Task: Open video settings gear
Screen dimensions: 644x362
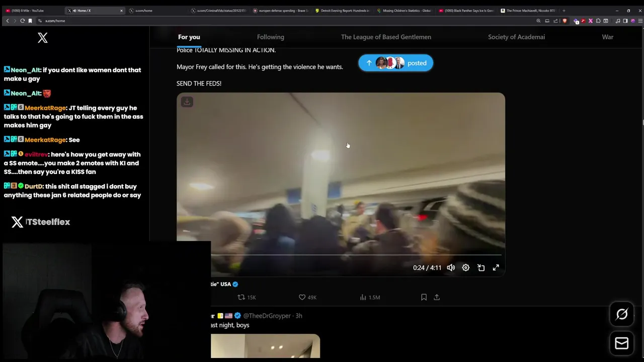Action: pos(466,267)
